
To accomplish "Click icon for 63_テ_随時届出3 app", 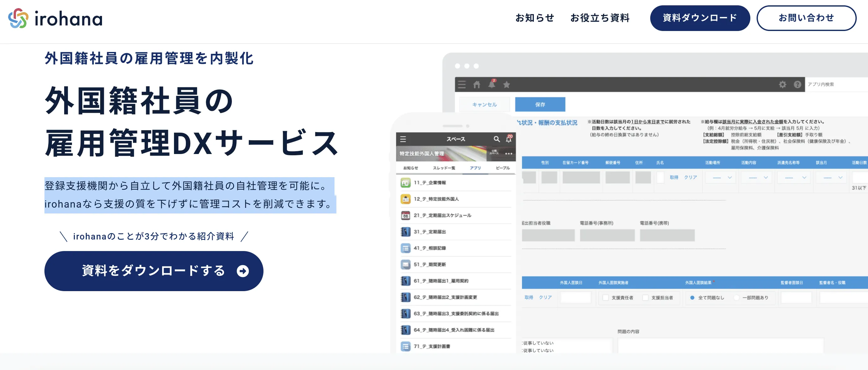I will tap(405, 314).
